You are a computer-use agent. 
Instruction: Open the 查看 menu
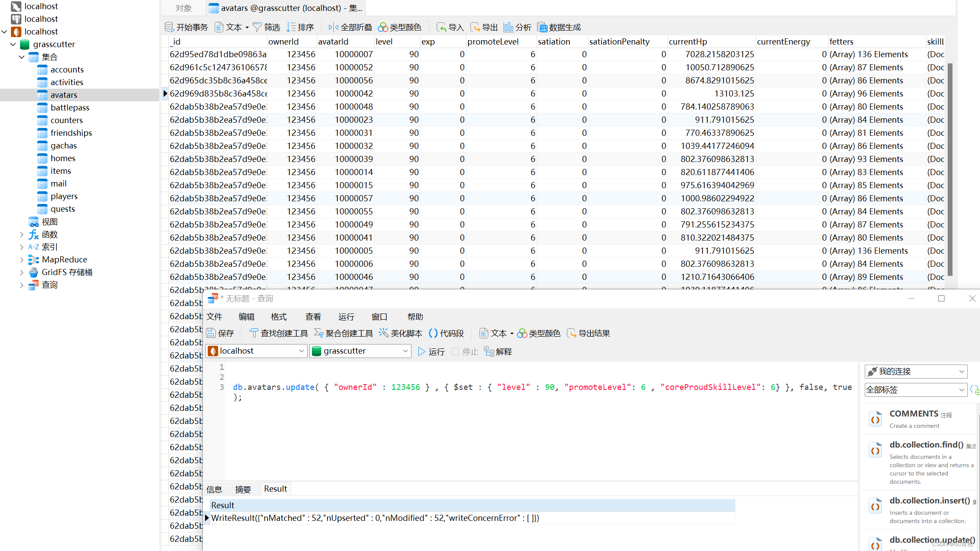(313, 317)
